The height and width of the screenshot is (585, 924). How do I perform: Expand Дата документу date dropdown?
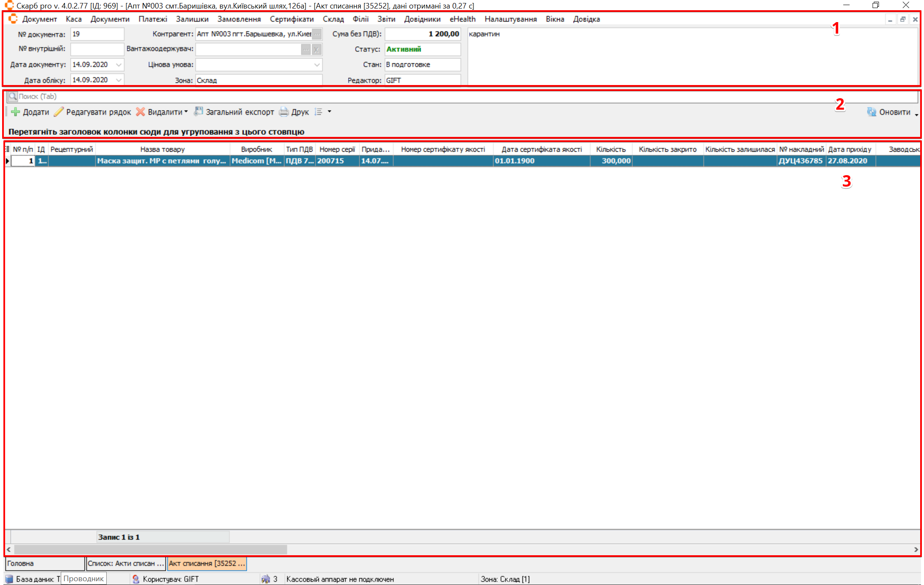pyautogui.click(x=119, y=65)
